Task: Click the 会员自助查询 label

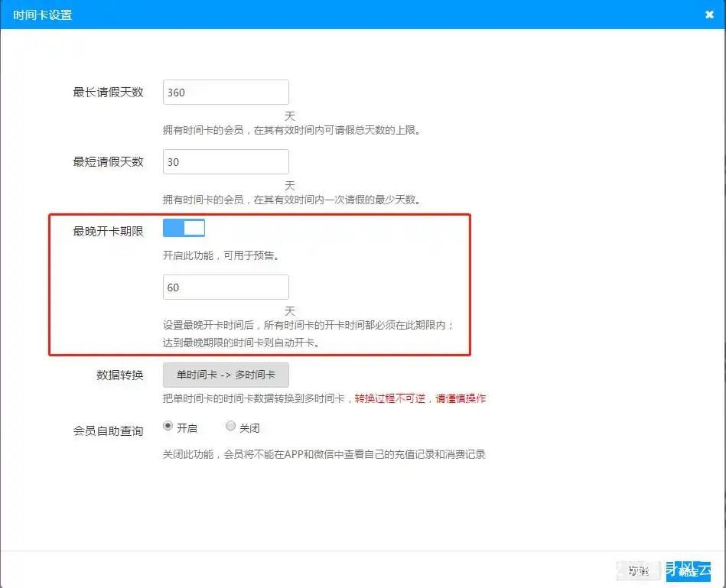Action: (109, 431)
